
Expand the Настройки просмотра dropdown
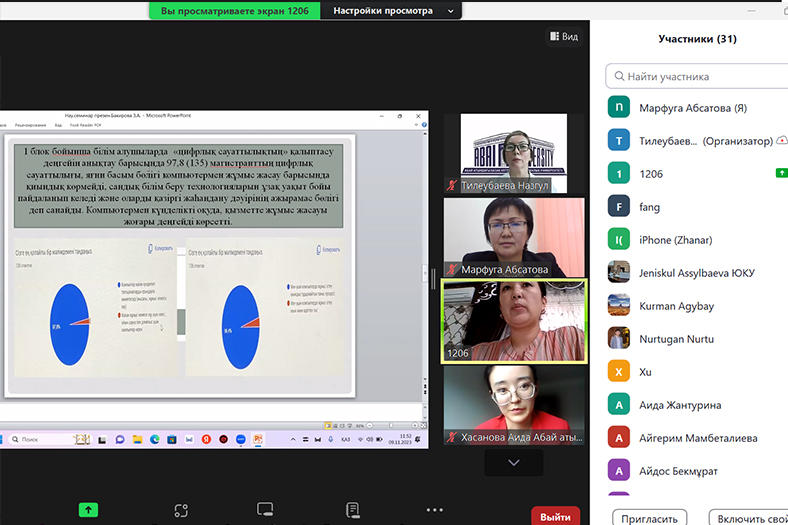396,11
